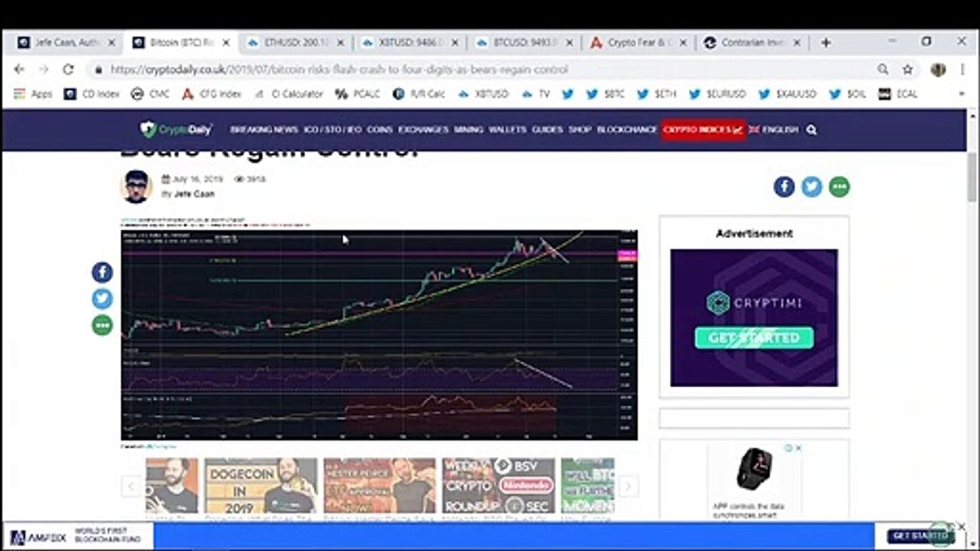Switch to the XBTUSD browser tab

tap(410, 43)
